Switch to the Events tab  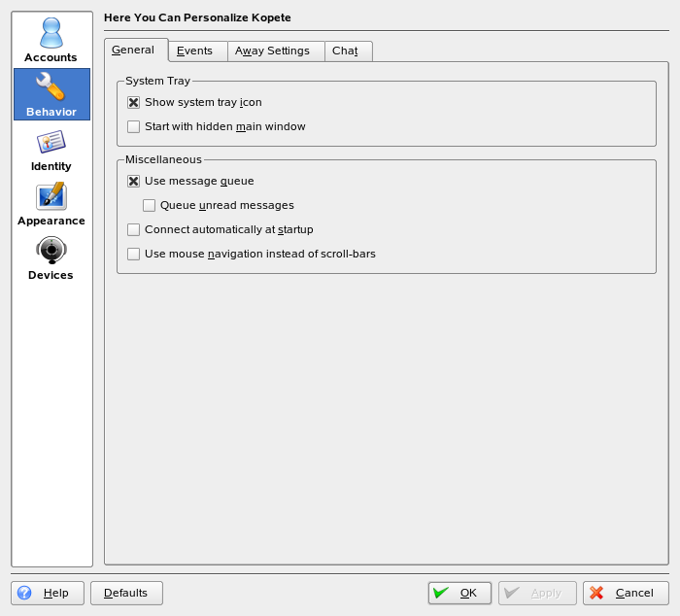tap(198, 51)
